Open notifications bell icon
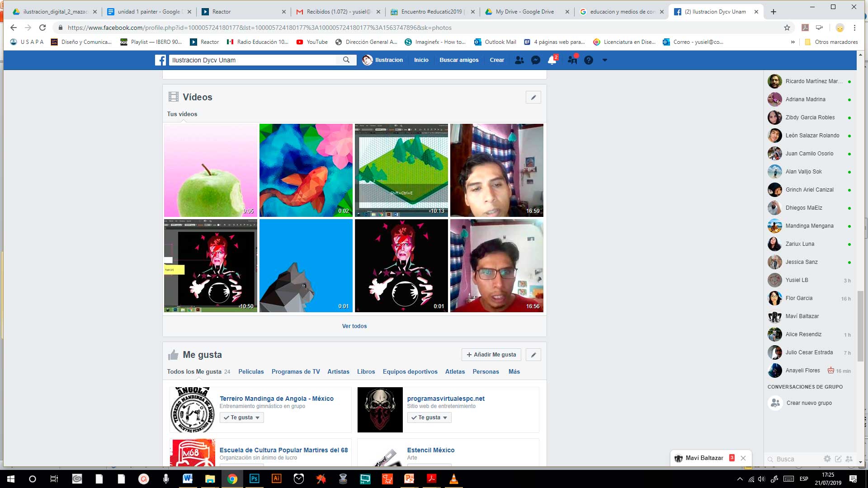 (552, 60)
